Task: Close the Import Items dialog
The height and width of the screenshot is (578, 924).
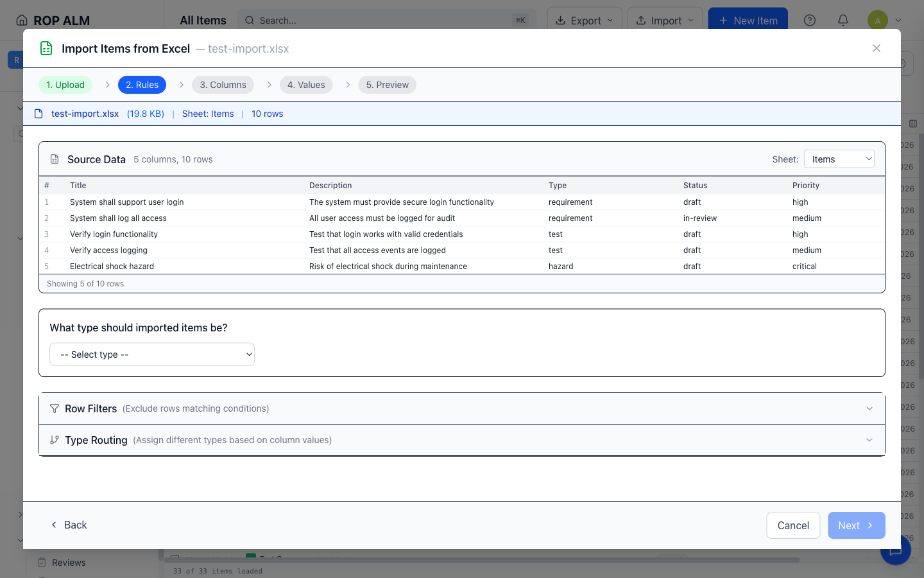Action: point(877,48)
